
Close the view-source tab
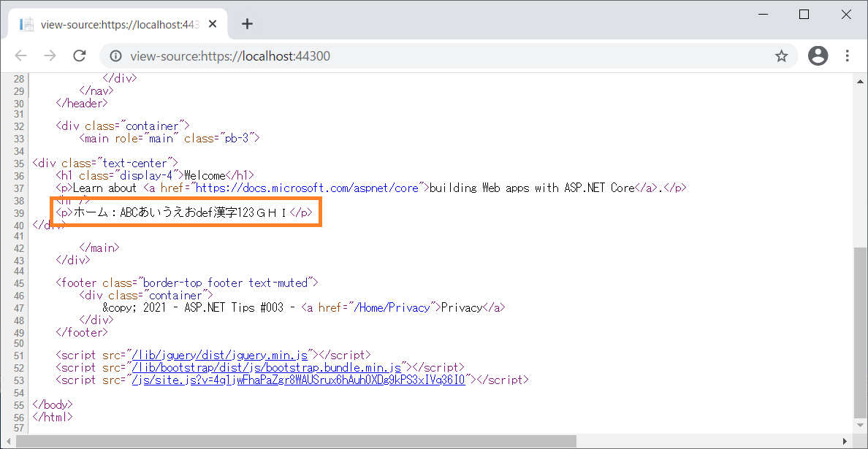pyautogui.click(x=213, y=24)
